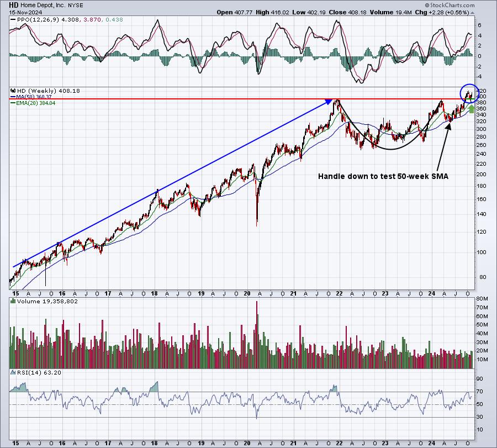Click the 0 label on the PPO axis
Viewport: 497px width, 448px height.
(x=479, y=56)
